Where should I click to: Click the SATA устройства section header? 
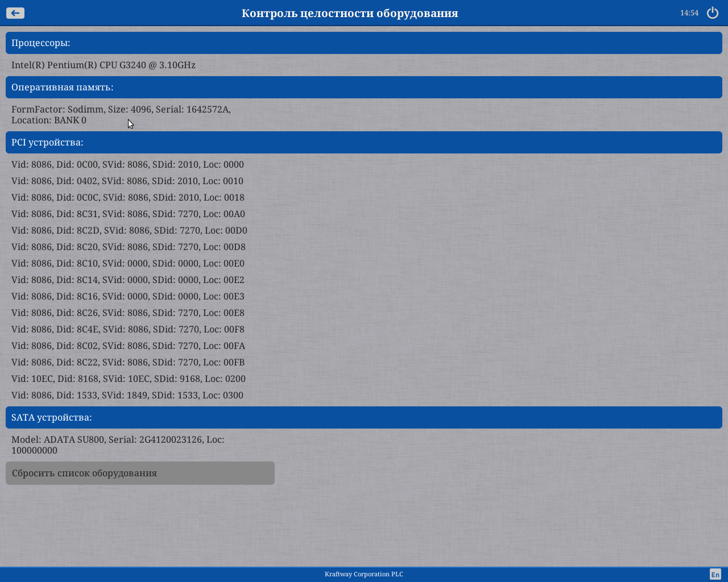pos(364,417)
